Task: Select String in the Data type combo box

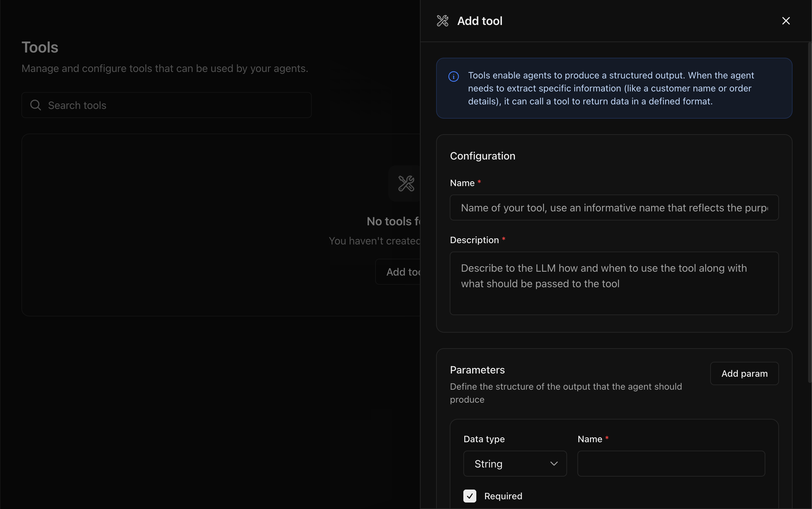Action: tap(514, 464)
